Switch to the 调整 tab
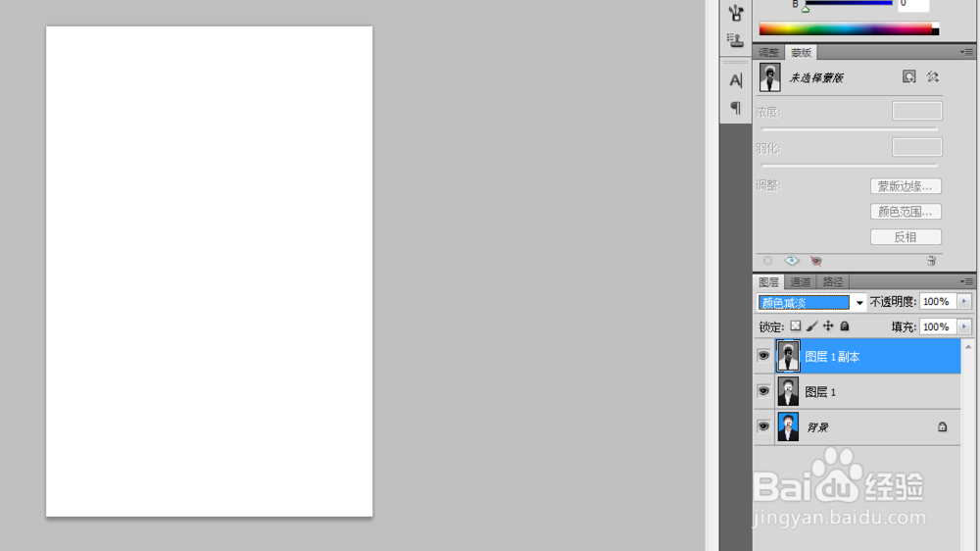The image size is (980, 551). tap(768, 53)
